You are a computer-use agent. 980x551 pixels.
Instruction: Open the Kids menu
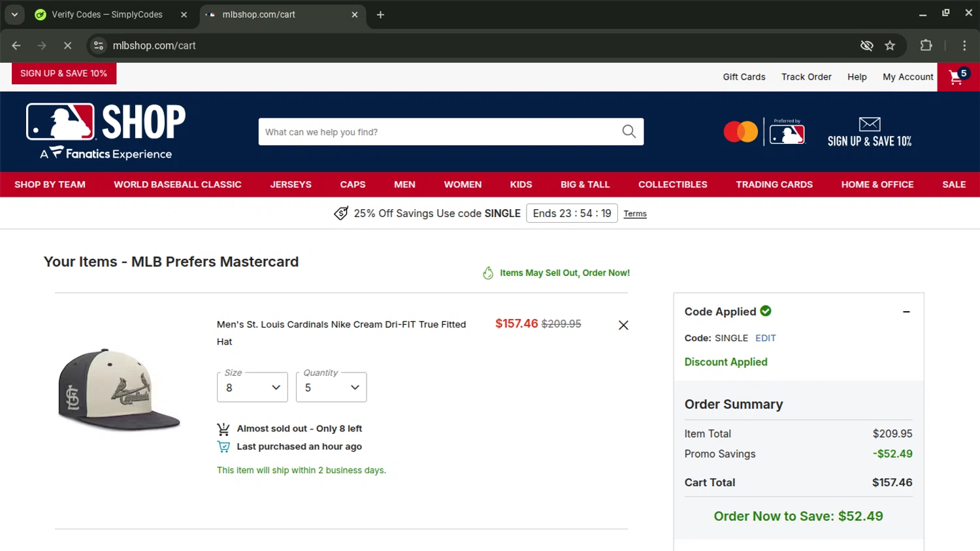click(x=521, y=184)
